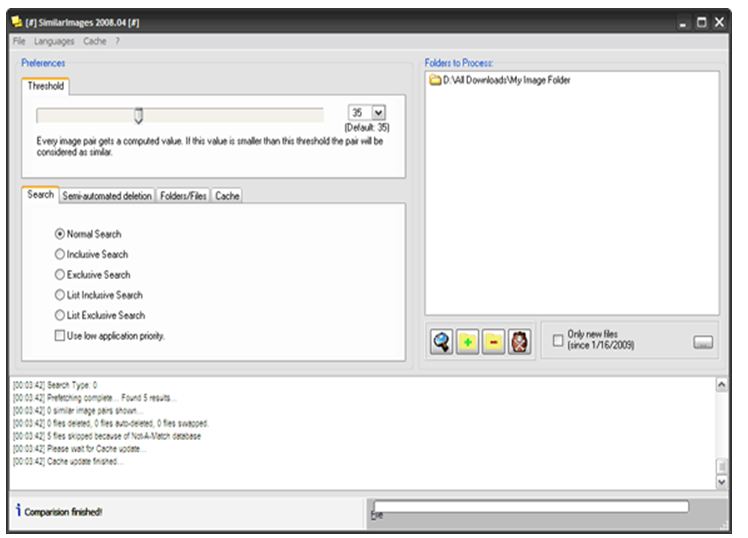This screenshot has height=538, width=748.
Task: Click the folder icon of My Image Folder
Action: [435, 80]
